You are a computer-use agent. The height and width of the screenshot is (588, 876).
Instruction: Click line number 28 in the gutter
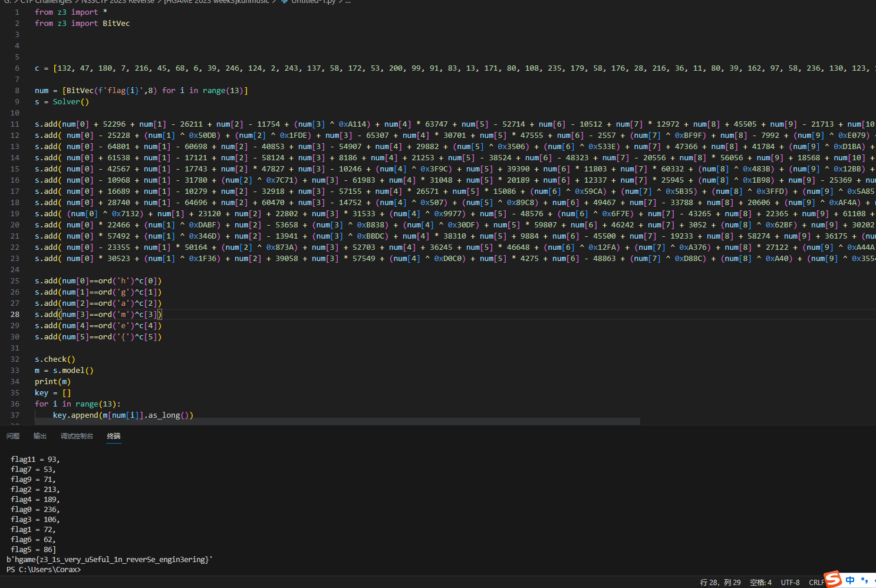[x=15, y=315]
